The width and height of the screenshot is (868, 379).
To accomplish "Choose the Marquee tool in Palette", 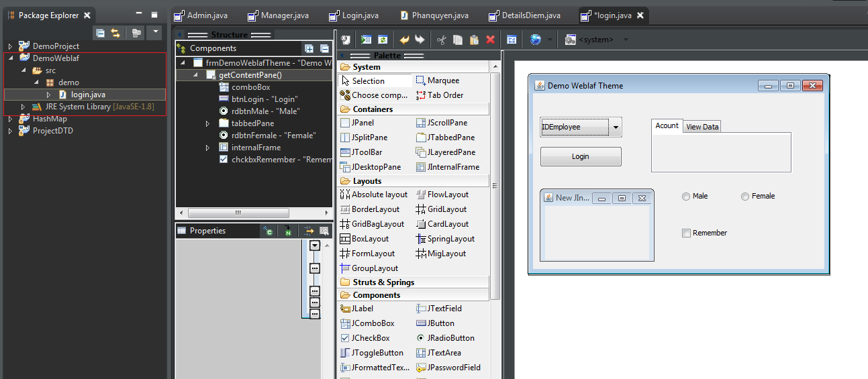I will (x=438, y=80).
